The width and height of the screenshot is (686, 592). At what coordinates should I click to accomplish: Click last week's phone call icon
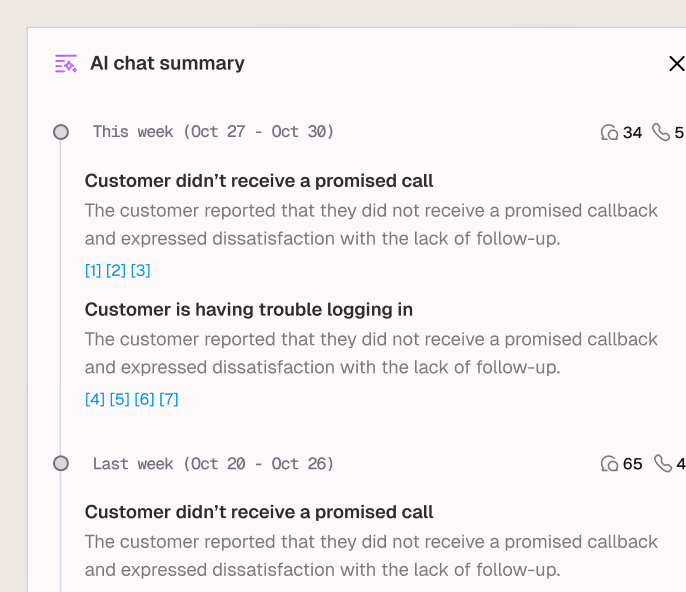662,464
